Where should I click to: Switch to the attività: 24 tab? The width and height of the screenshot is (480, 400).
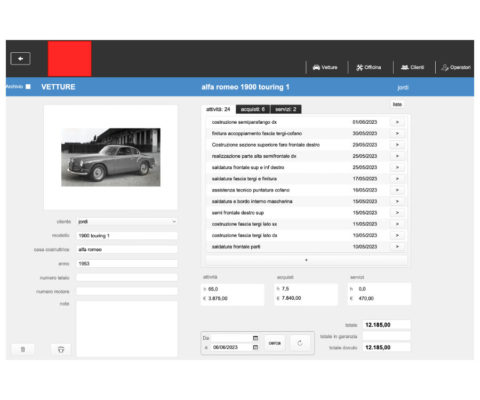[218, 109]
